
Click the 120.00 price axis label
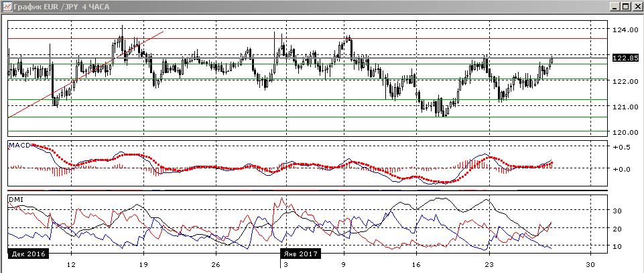tap(625, 132)
